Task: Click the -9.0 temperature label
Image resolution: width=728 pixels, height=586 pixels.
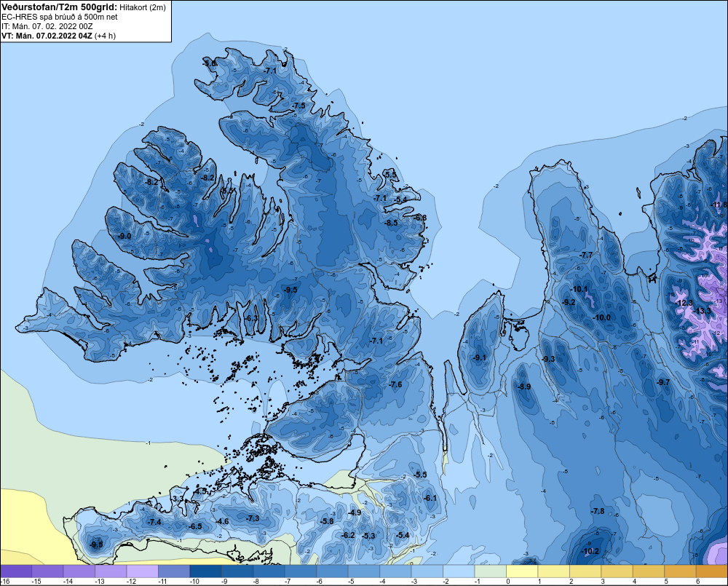Action: tap(124, 236)
